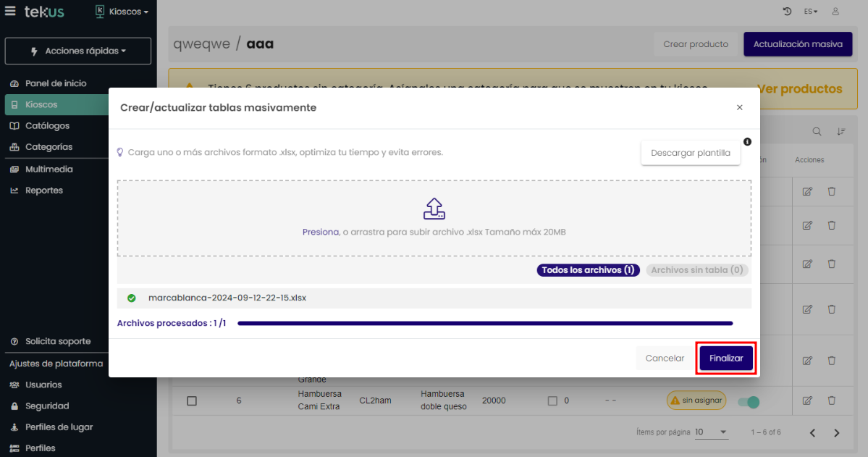Image resolution: width=868 pixels, height=457 pixels.
Task: Open Multimedia in the sidebar
Action: [x=49, y=169]
